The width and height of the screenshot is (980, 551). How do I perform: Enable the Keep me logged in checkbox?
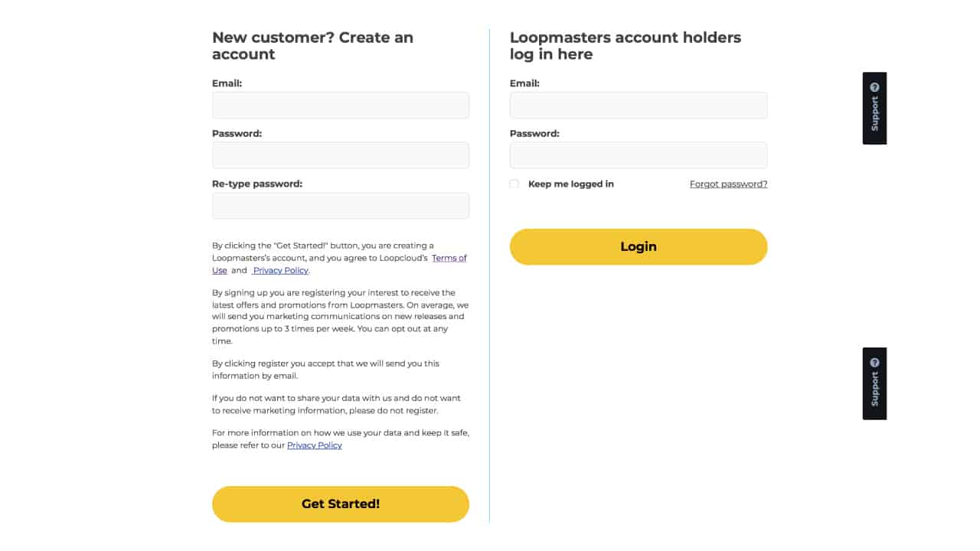pyautogui.click(x=514, y=184)
